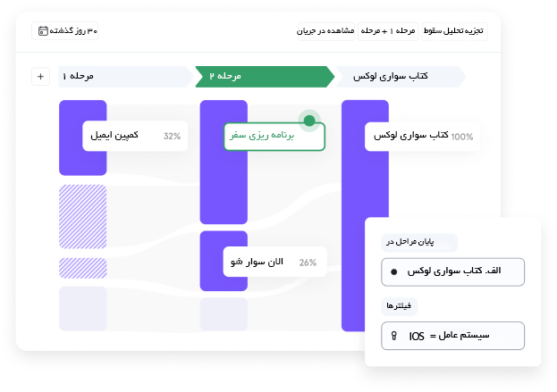Click the black dot in the end-stage field

pyautogui.click(x=393, y=272)
